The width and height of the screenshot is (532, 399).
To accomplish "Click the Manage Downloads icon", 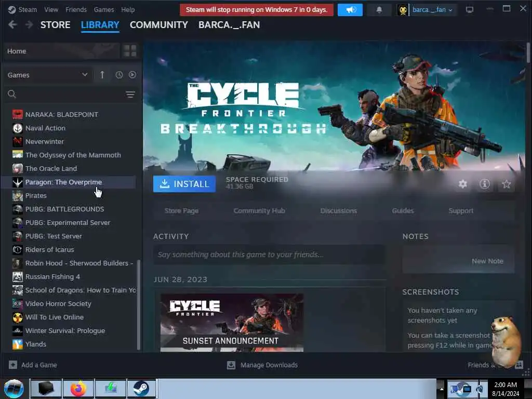I will click(x=231, y=365).
